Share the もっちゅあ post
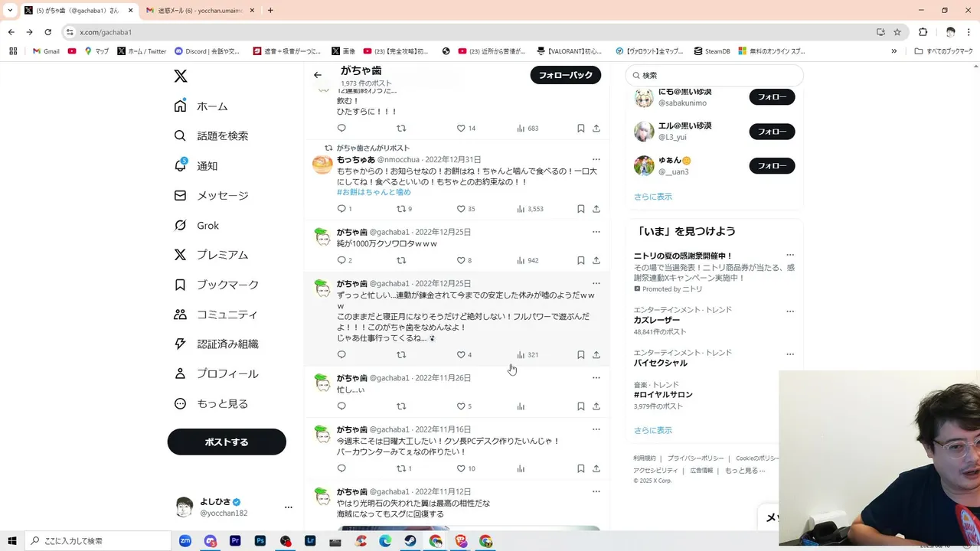This screenshot has width=980, height=551. 596,209
